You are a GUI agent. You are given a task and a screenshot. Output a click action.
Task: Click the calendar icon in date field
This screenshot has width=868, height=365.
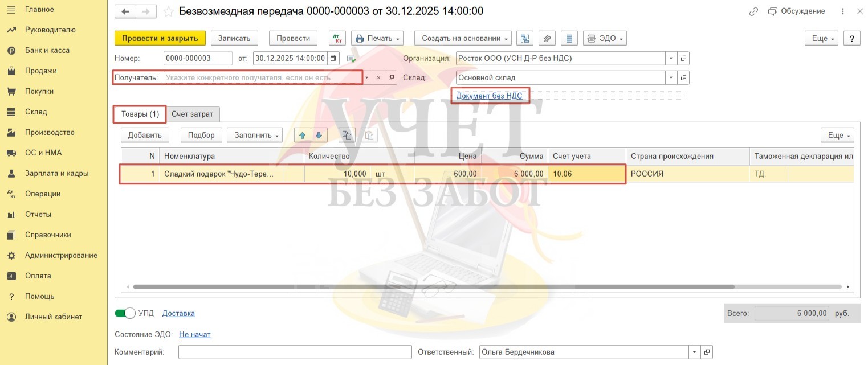333,58
